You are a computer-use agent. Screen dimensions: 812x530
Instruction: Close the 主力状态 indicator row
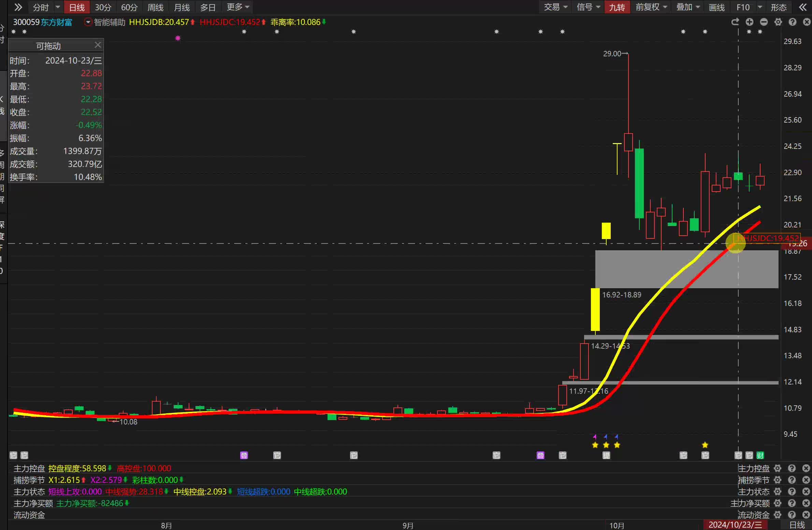806,491
